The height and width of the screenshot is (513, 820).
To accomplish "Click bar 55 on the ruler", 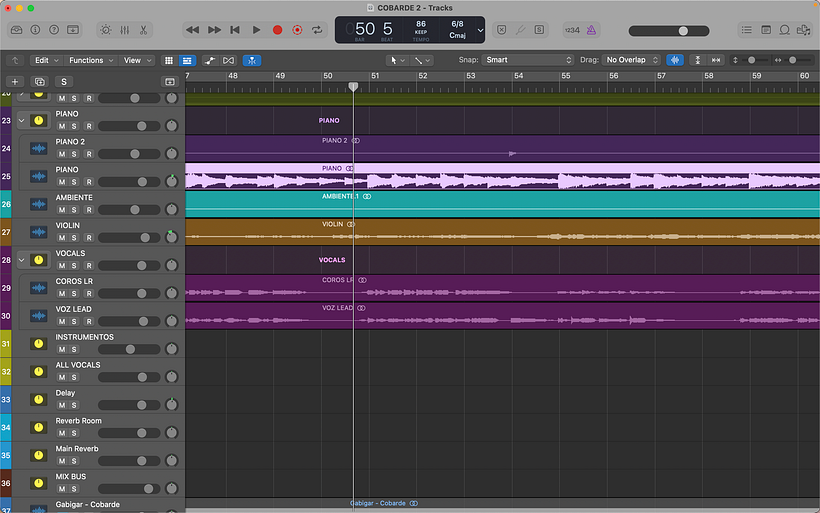I will [x=566, y=76].
